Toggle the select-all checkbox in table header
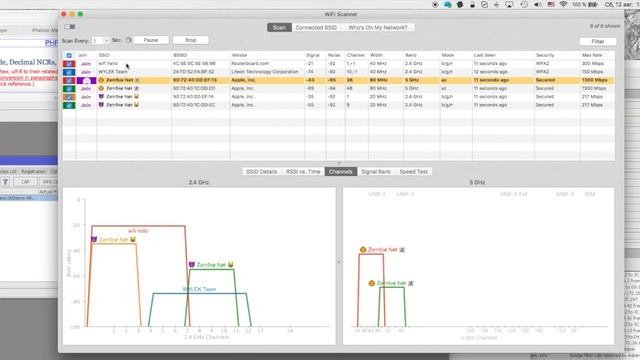This screenshot has height=360, width=640. point(69,55)
